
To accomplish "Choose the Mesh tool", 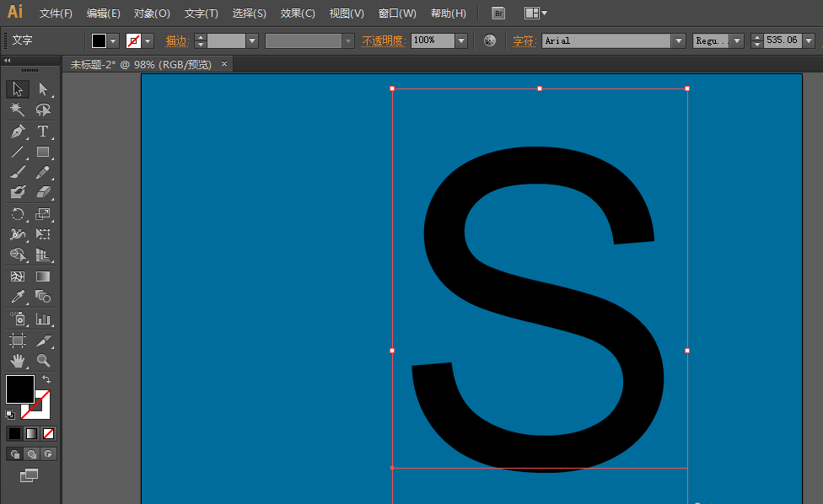I will [x=18, y=276].
